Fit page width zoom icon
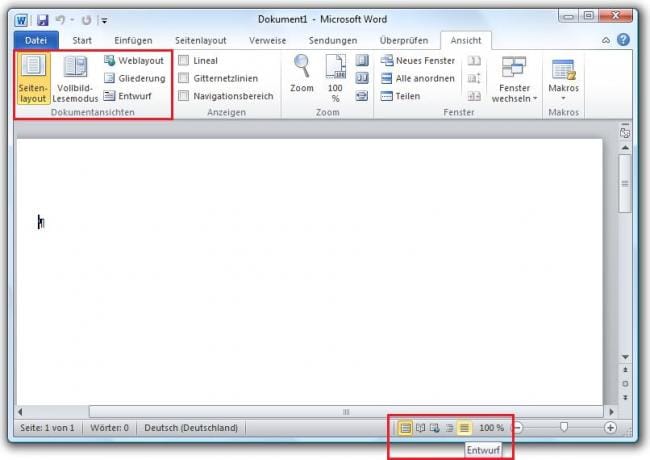Screen dimensions: 650x460 pos(362,96)
